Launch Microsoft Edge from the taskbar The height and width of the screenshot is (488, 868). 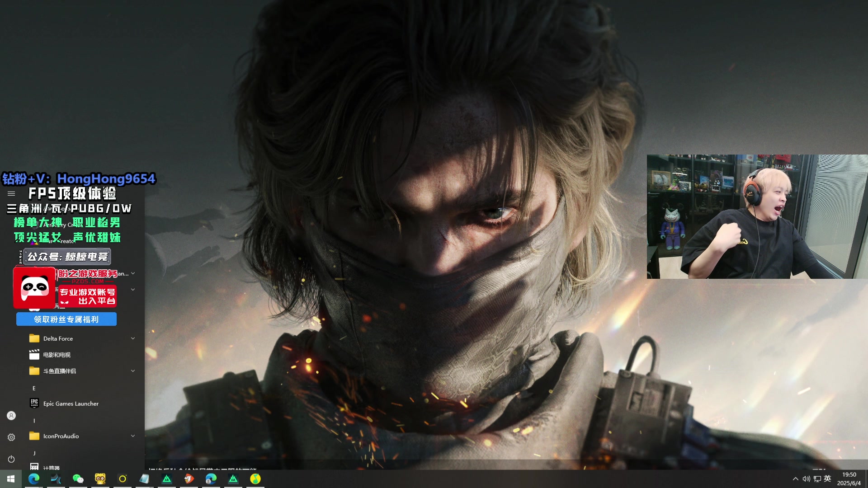point(34,479)
